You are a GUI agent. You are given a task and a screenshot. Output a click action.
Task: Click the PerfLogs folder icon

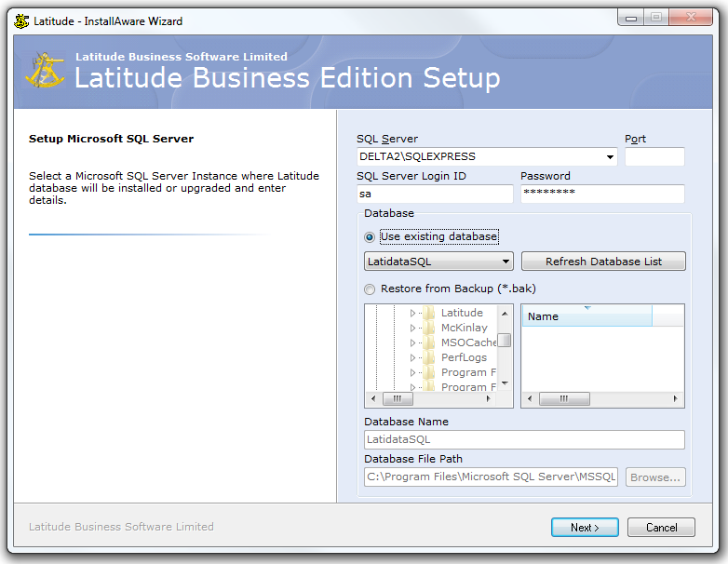point(429,358)
